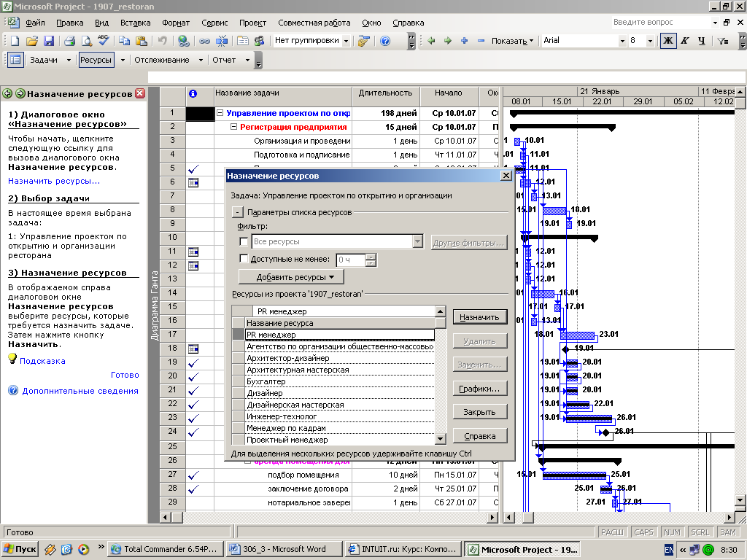Click the 'Подсказка' hint link

point(42,361)
